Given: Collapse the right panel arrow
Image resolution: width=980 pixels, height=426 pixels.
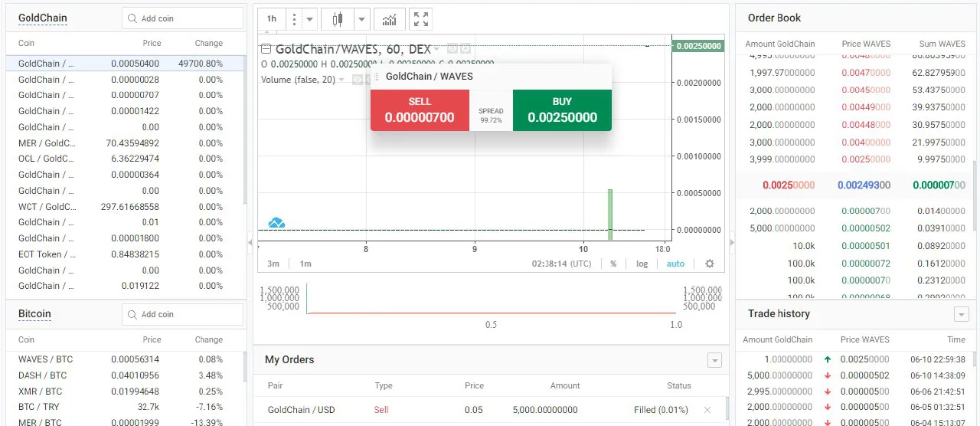Looking at the screenshot, I should [732, 242].
